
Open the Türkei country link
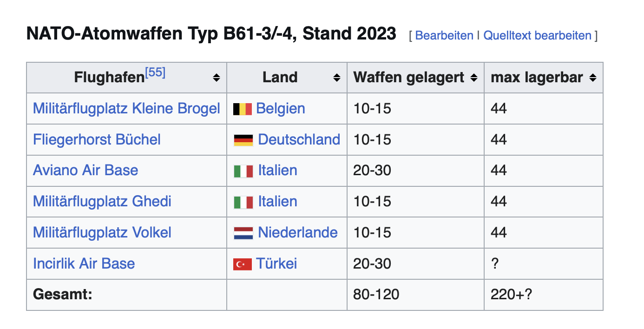(x=276, y=264)
